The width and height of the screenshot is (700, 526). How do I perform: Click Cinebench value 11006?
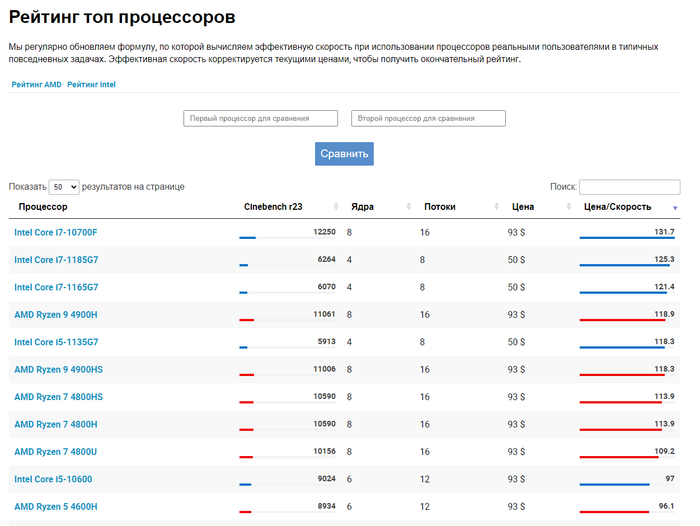coord(324,369)
